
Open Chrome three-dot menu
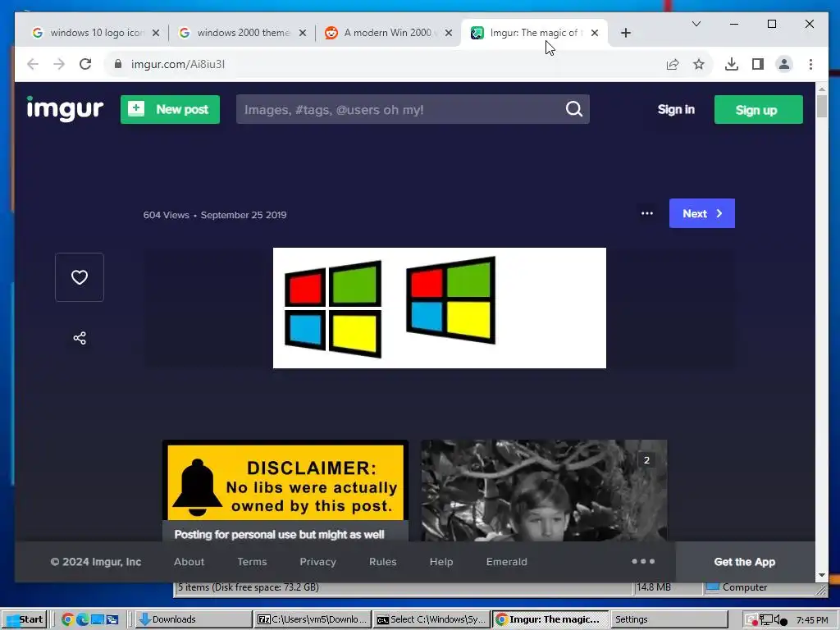(x=810, y=64)
